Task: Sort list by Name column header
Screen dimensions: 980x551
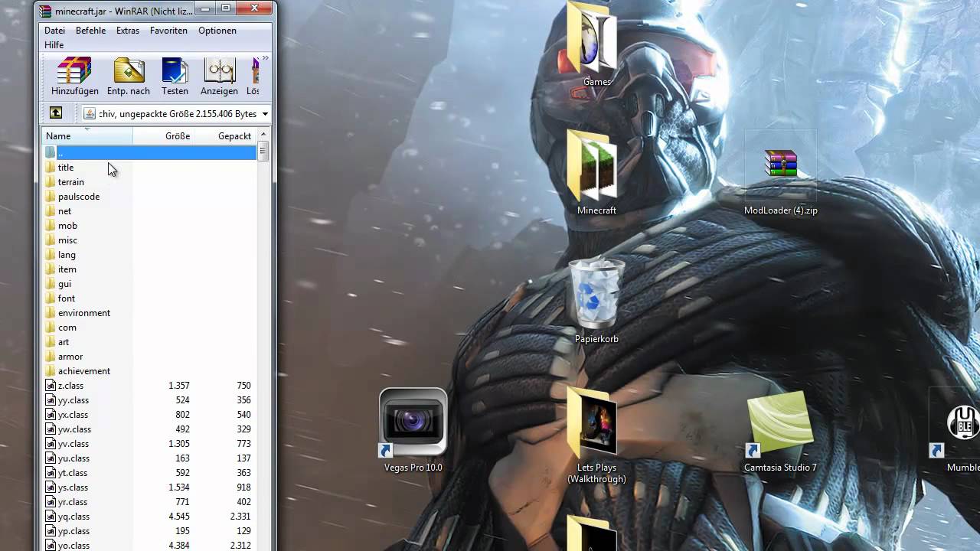Action: pos(87,136)
